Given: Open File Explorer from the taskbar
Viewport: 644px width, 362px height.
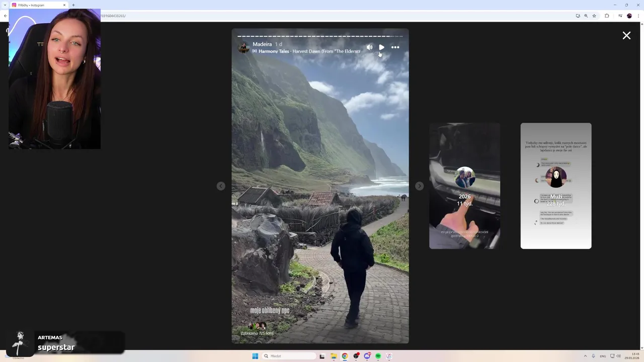Looking at the screenshot, I should pos(334,356).
